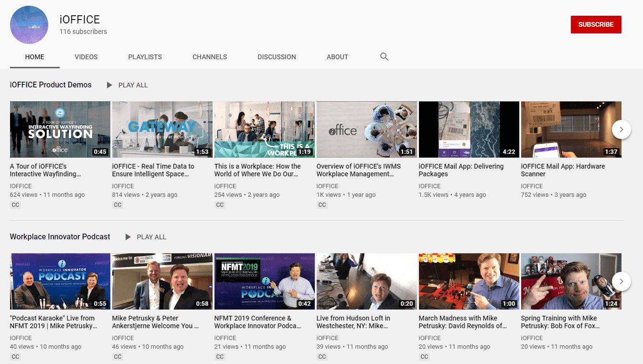Play the Hardware Scanner thumbnail lasting 1:37
This screenshot has height=364, width=643.
tap(571, 129)
